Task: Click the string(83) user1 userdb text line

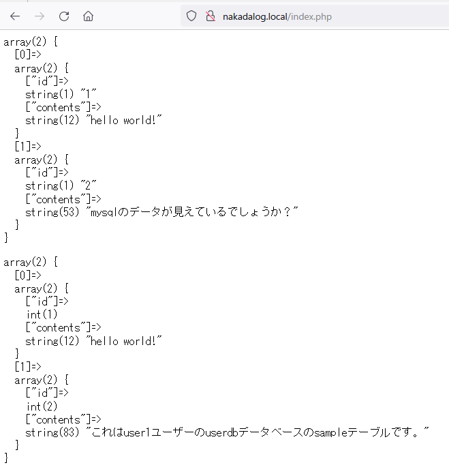Action: coord(228,432)
